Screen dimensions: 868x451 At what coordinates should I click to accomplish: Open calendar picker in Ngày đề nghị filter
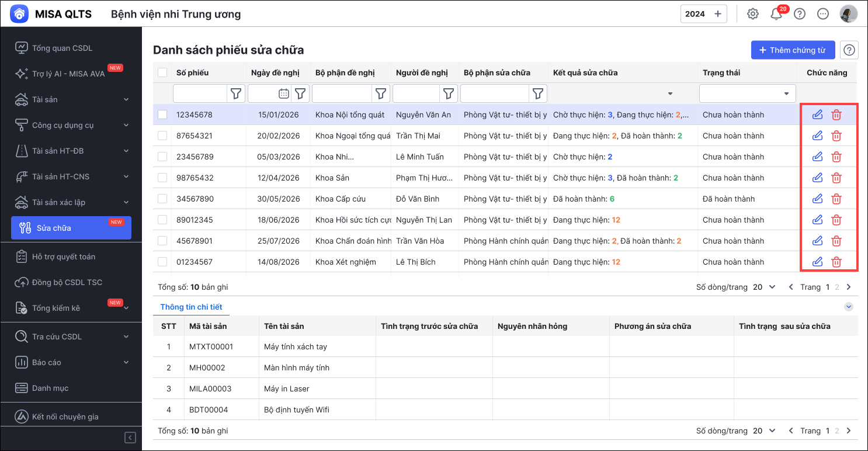coord(283,93)
